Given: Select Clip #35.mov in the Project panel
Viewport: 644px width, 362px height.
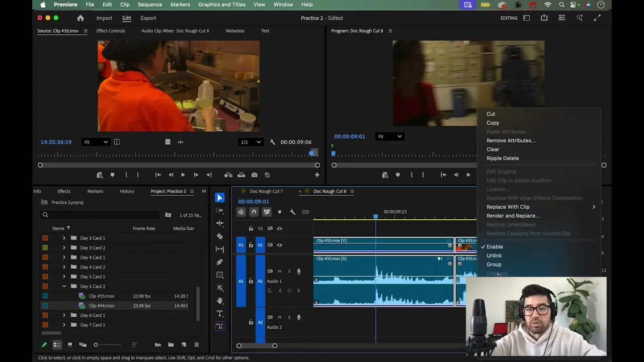Looking at the screenshot, I should coord(101,296).
